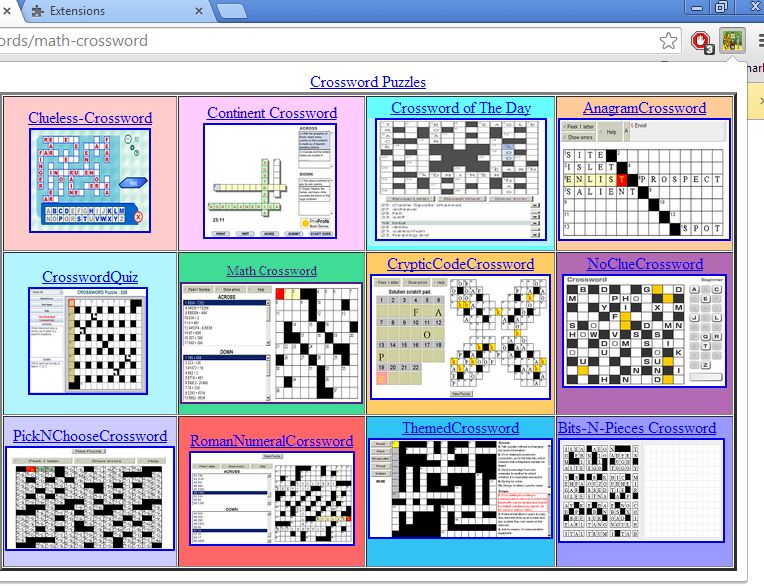Click the Math Crossword thumbnail image
This screenshot has width=764, height=586.
pyautogui.click(x=272, y=343)
